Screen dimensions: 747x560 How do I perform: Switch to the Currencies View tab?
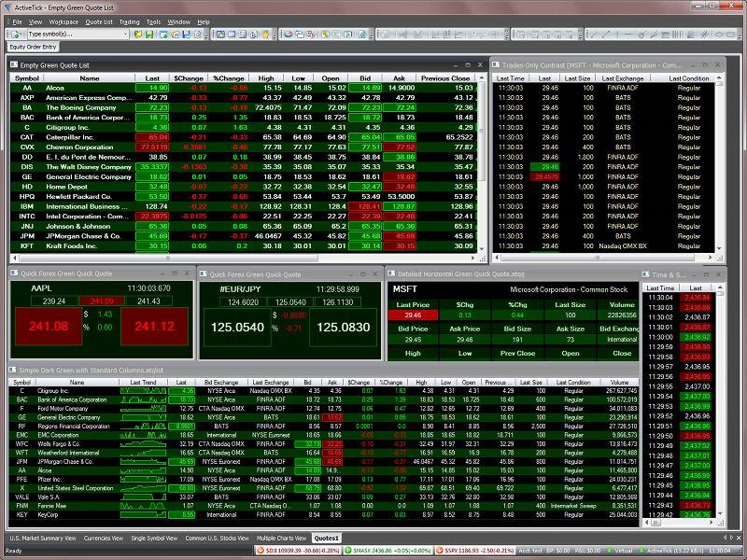[x=105, y=539]
